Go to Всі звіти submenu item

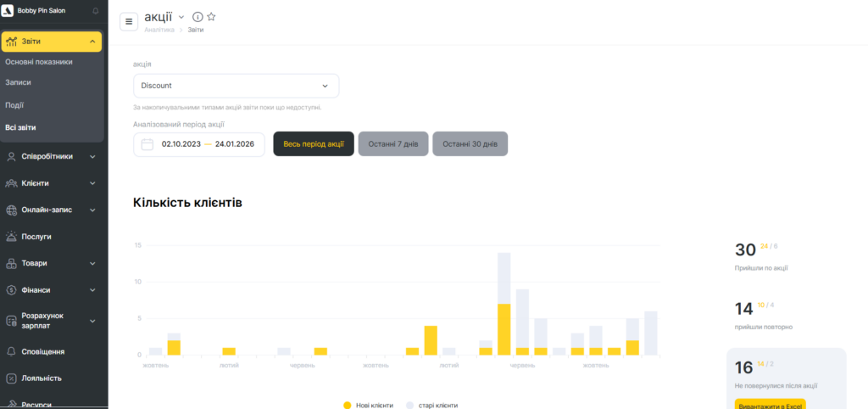click(x=21, y=127)
